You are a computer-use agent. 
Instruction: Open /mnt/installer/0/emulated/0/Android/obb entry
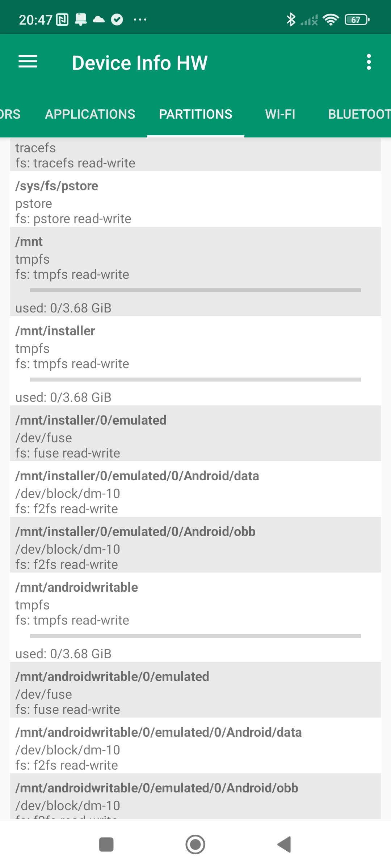point(195,545)
